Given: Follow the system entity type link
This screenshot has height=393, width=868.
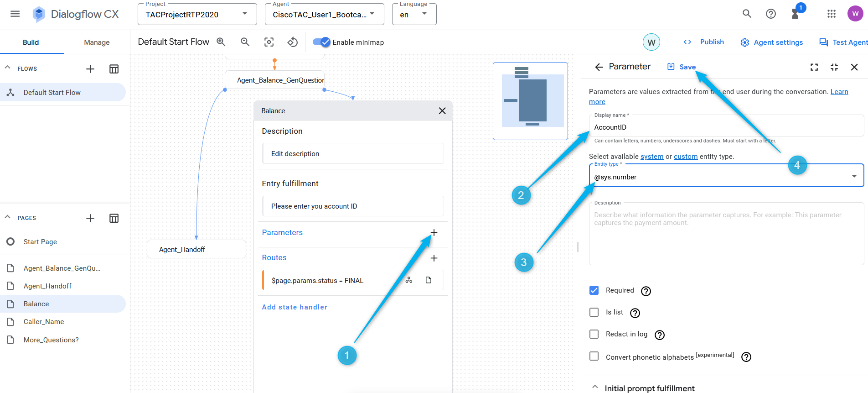Looking at the screenshot, I should 652,157.
